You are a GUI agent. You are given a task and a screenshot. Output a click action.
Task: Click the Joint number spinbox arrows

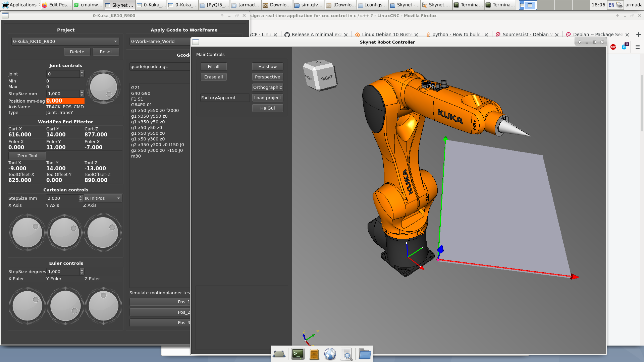82,74
